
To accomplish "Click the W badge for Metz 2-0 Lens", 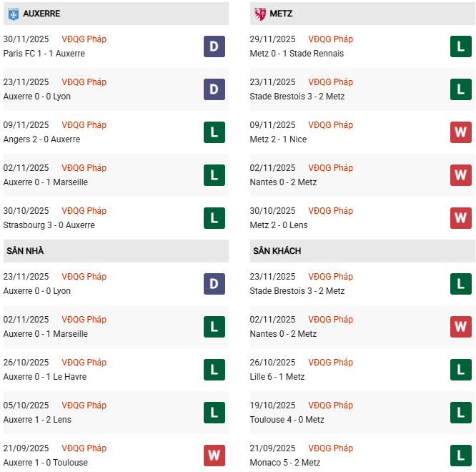I will (461, 218).
